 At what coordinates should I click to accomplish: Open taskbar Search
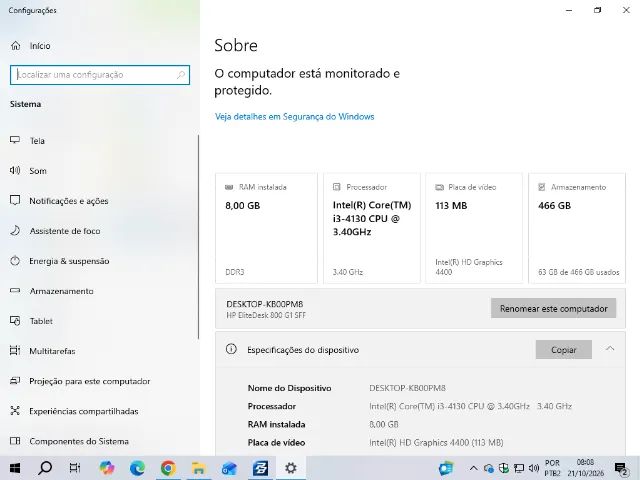pyautogui.click(x=45, y=468)
